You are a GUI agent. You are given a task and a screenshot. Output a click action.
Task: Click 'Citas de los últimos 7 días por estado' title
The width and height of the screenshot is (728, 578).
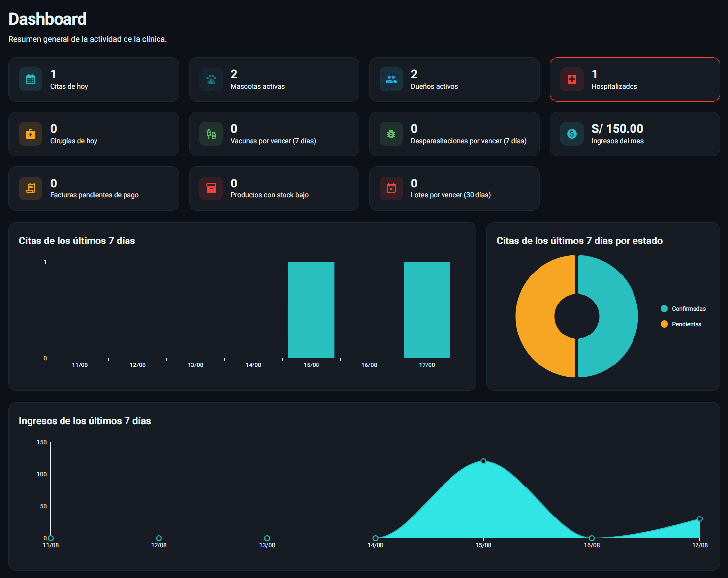point(579,241)
